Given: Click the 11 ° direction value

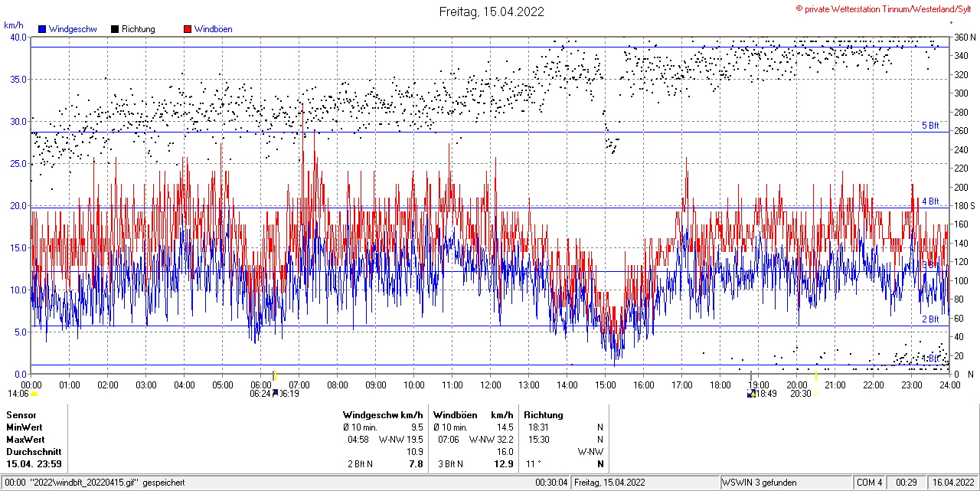Looking at the screenshot, I should click(533, 463).
